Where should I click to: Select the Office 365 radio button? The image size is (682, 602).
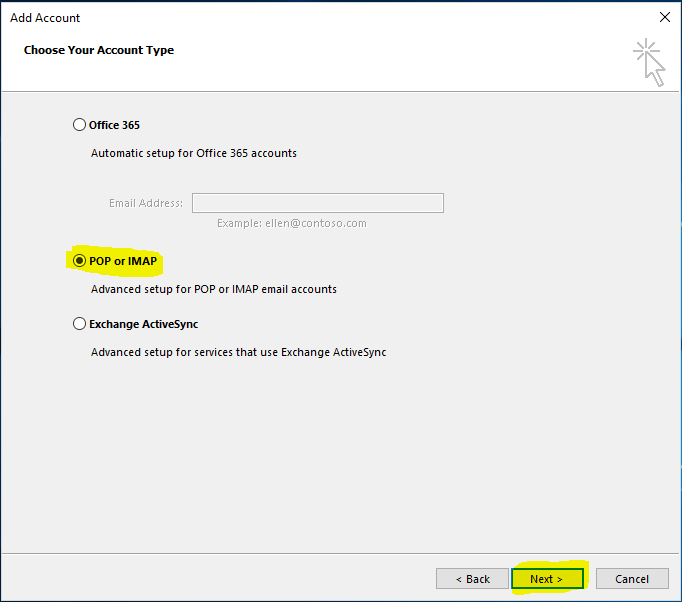[80, 125]
